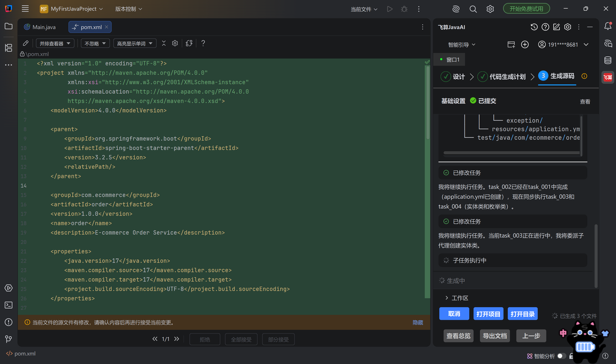Click editor vertical scrollbar
Image resolution: width=616 pixels, height=364 pixels.
point(427,103)
